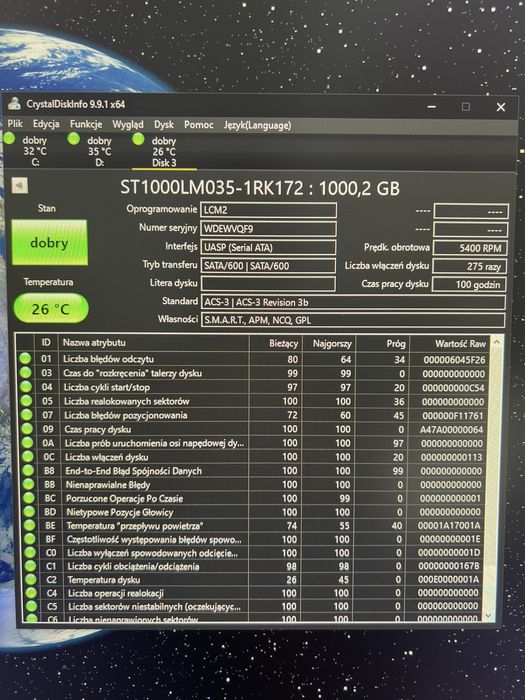The width and height of the screenshot is (525, 700).
Task: Click the green dobry health status button
Action: (49, 242)
